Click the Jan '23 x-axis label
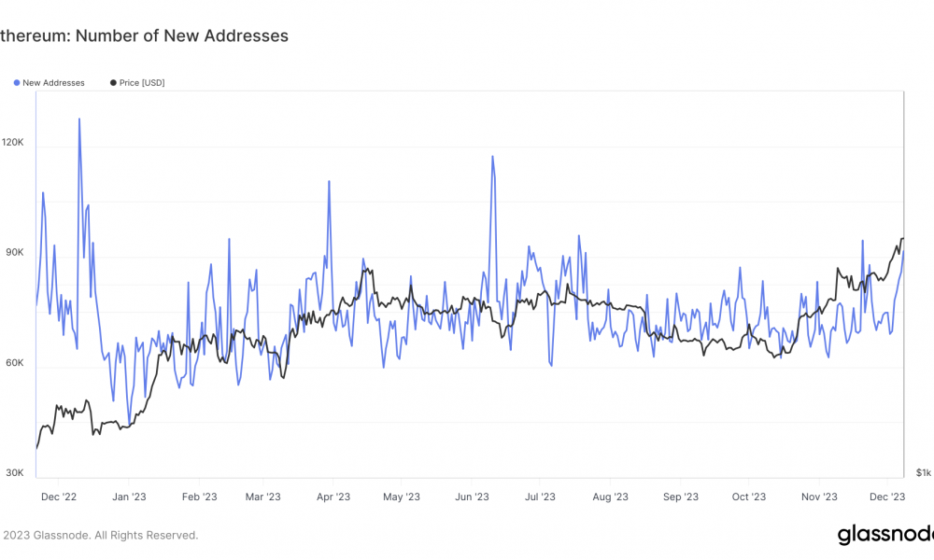934x560 pixels. coord(129,497)
